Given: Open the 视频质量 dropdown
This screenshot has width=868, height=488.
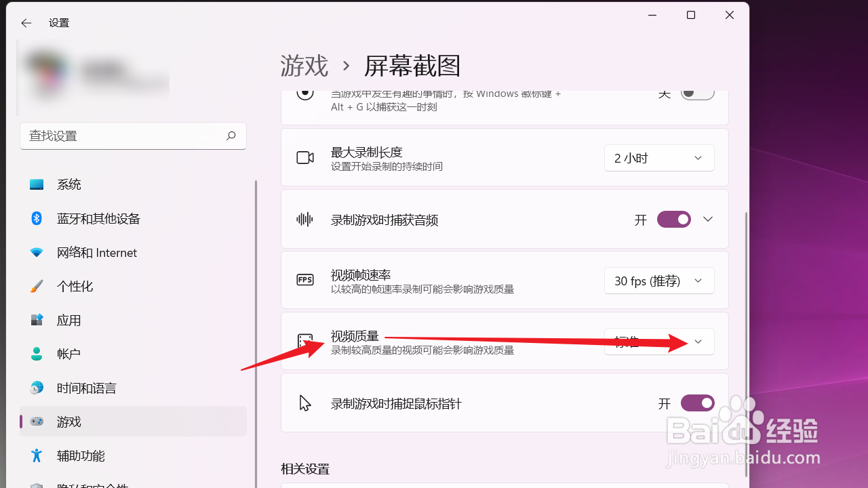Looking at the screenshot, I should [x=658, y=341].
